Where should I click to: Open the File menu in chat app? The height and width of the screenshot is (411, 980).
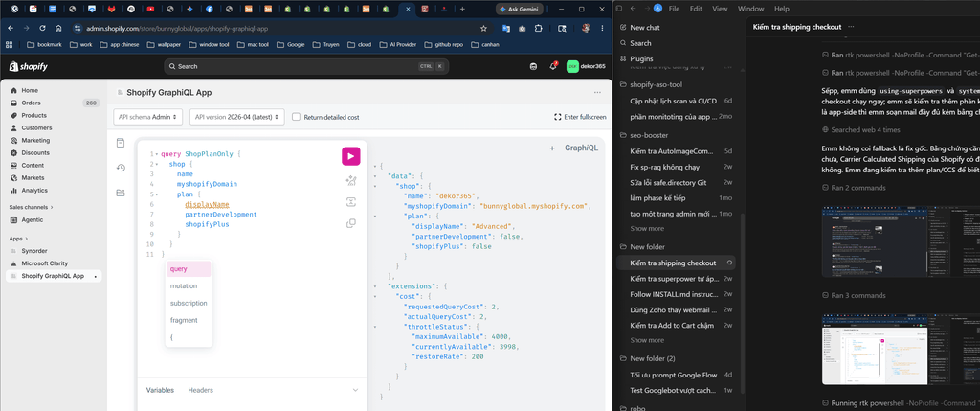pyautogui.click(x=675, y=9)
